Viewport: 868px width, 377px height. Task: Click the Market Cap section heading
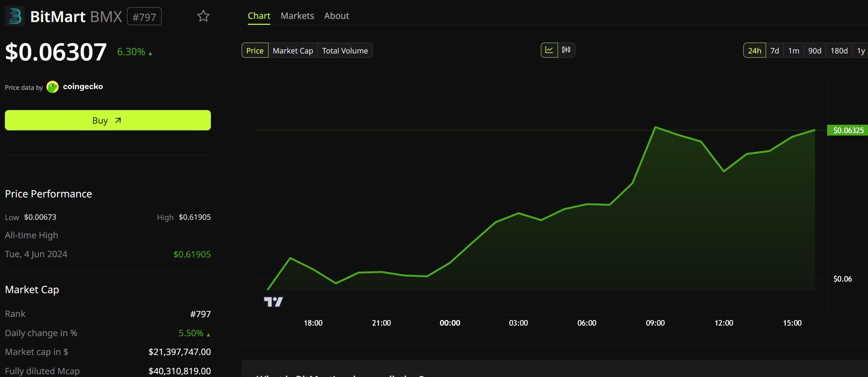click(x=32, y=290)
